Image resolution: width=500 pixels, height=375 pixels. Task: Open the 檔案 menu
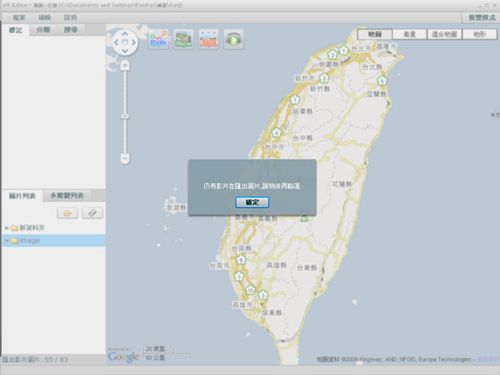pyautogui.click(x=19, y=18)
